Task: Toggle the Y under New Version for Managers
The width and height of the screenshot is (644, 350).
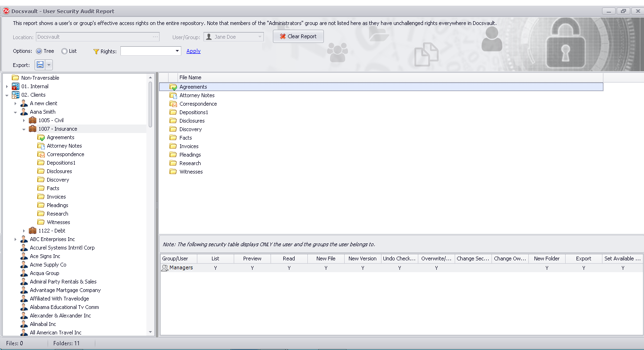Action: click(362, 267)
